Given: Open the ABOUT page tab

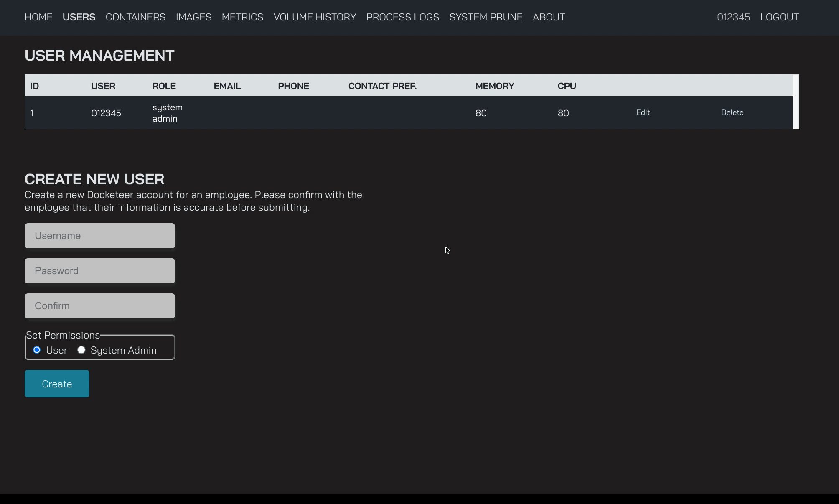Looking at the screenshot, I should [x=549, y=17].
